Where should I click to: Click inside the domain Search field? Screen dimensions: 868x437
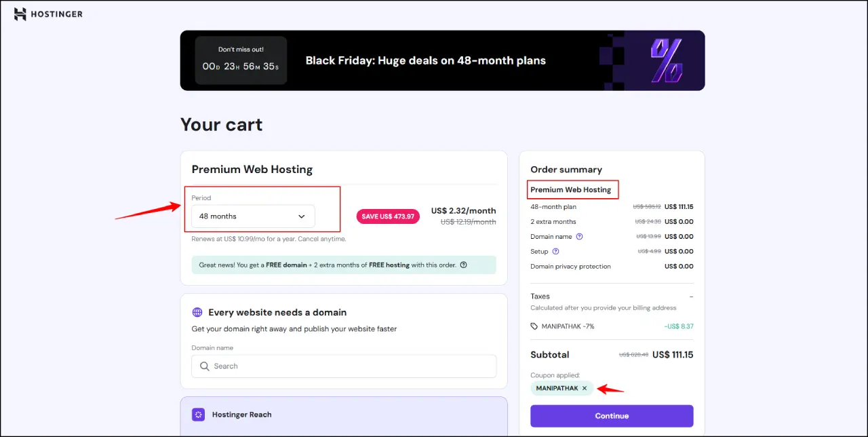pyautogui.click(x=344, y=366)
